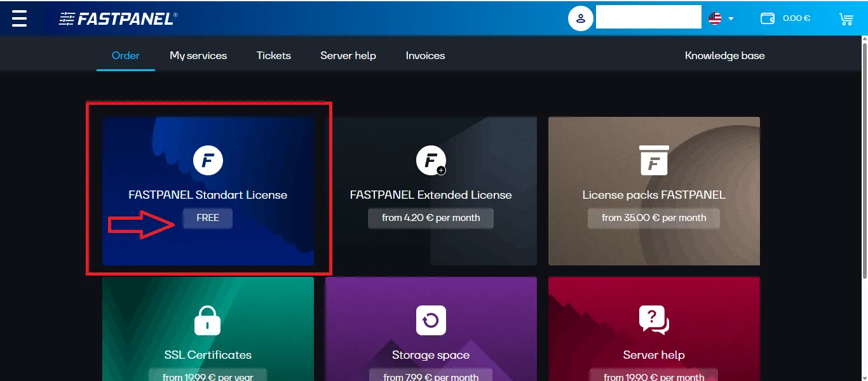Click the Server help question bubble icon

(x=654, y=320)
